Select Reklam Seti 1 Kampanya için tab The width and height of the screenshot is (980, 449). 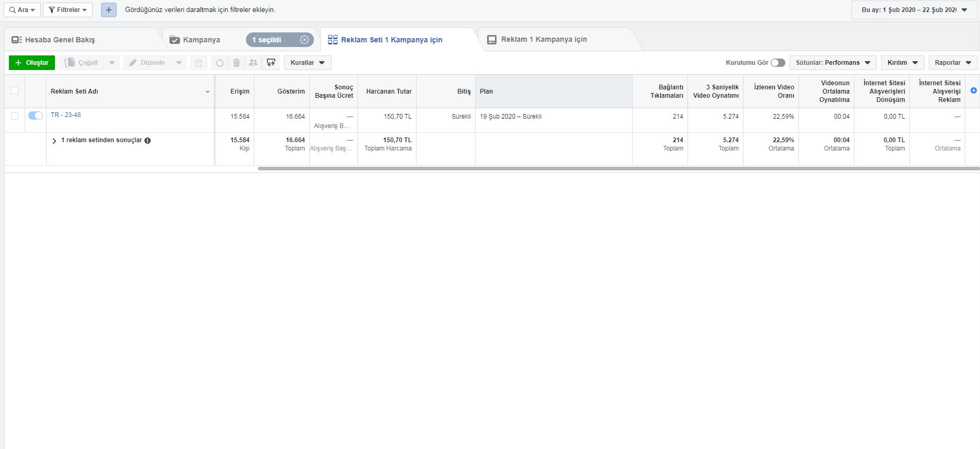point(391,40)
